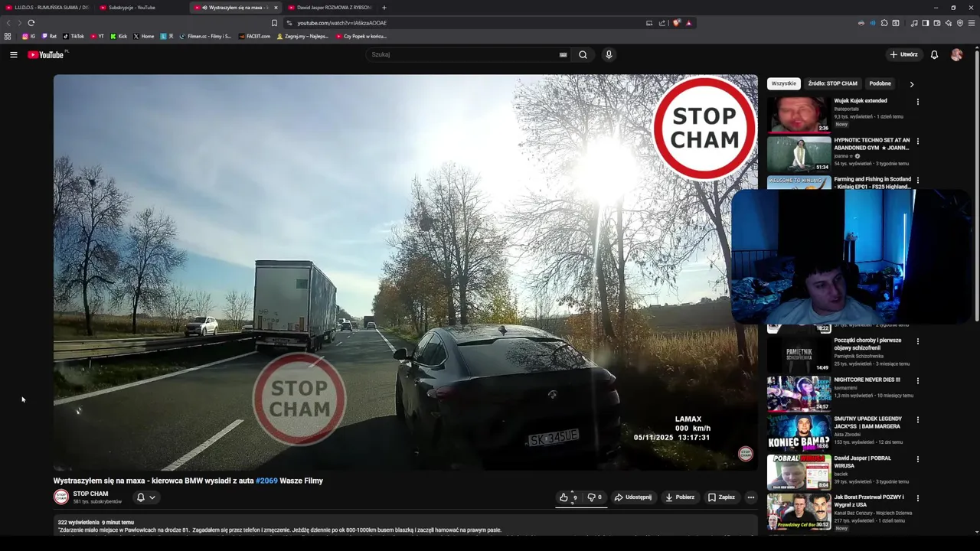Screen dimensions: 980x551
Task: Open the Dawid Jasper Pobrał Wirusa thumbnail
Action: [799, 471]
